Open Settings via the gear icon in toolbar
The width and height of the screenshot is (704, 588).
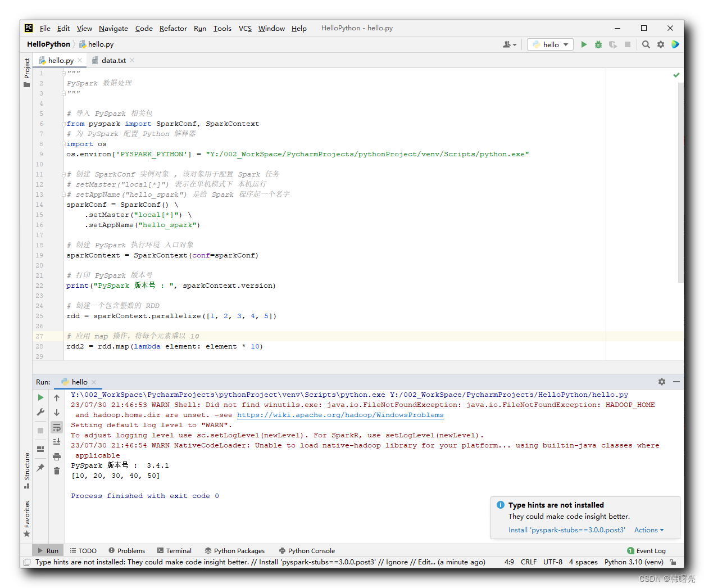(661, 44)
